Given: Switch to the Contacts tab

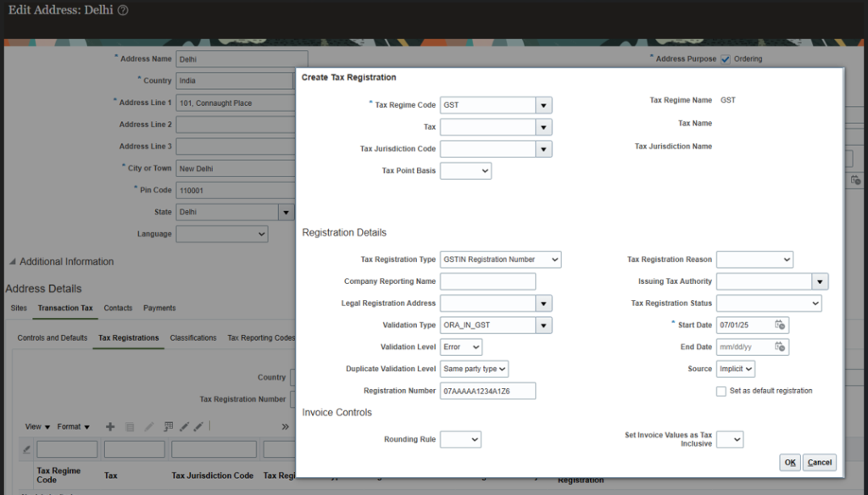Looking at the screenshot, I should (118, 308).
